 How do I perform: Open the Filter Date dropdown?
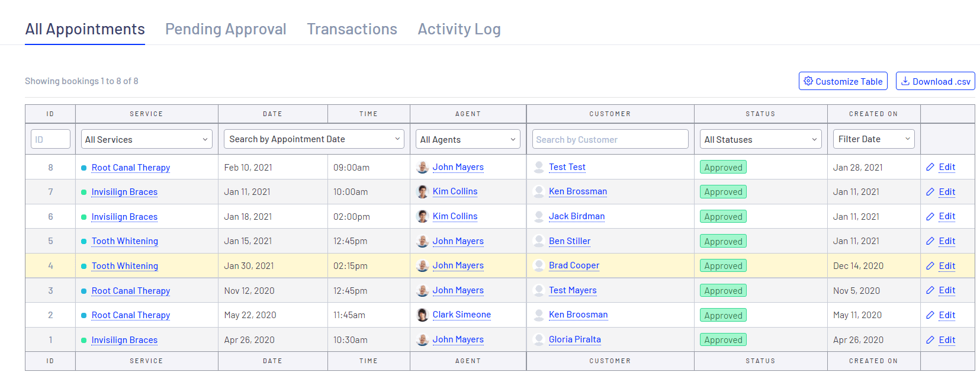coord(874,139)
